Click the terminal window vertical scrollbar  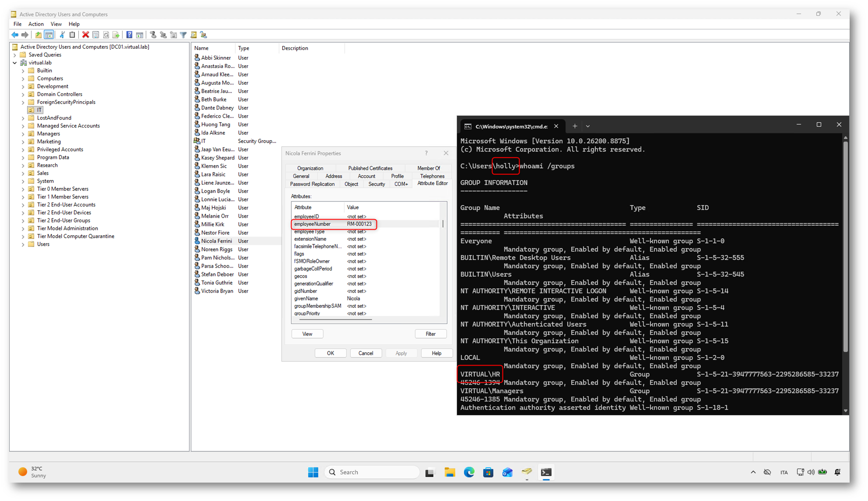[845, 247]
